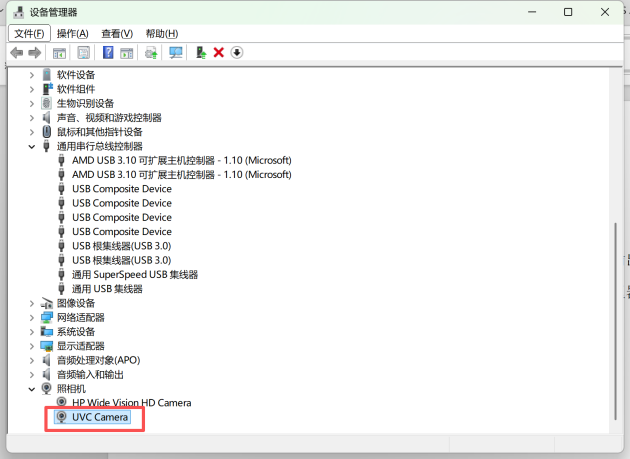
Task: Click the mouse icon beside 鼠标和其他指针设备
Action: click(x=47, y=132)
